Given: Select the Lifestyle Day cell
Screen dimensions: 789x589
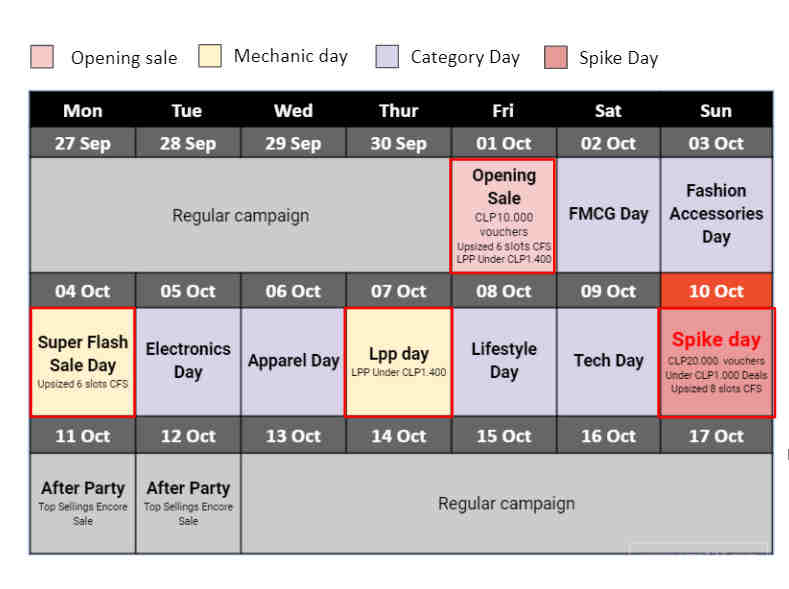Looking at the screenshot, I should point(504,362).
